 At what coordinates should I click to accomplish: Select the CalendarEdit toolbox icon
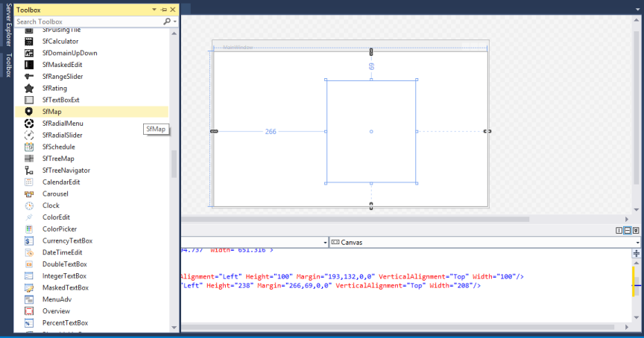(x=29, y=182)
